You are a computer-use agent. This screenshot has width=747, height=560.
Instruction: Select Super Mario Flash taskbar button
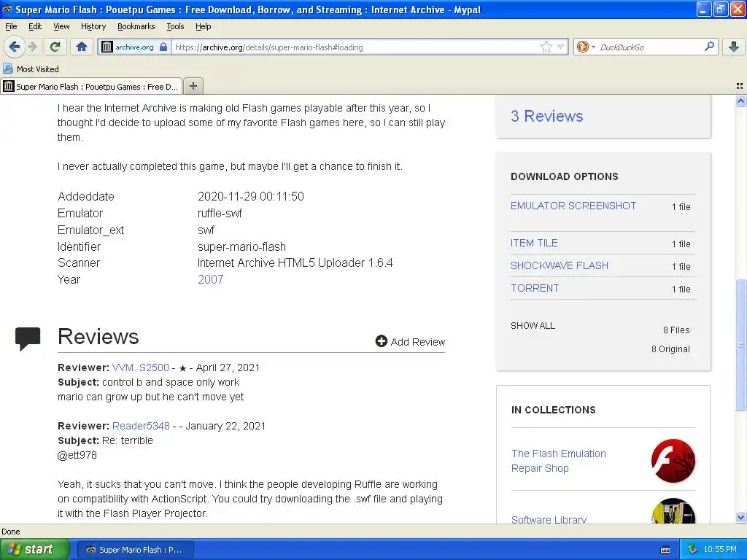[135, 550]
